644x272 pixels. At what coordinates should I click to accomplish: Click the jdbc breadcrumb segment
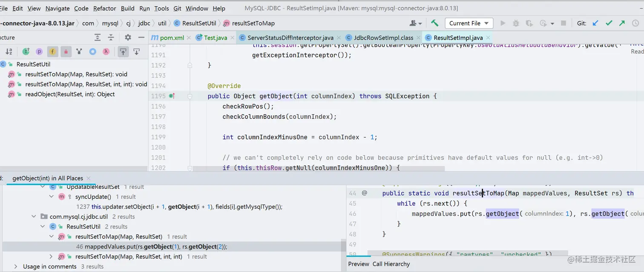[144, 23]
